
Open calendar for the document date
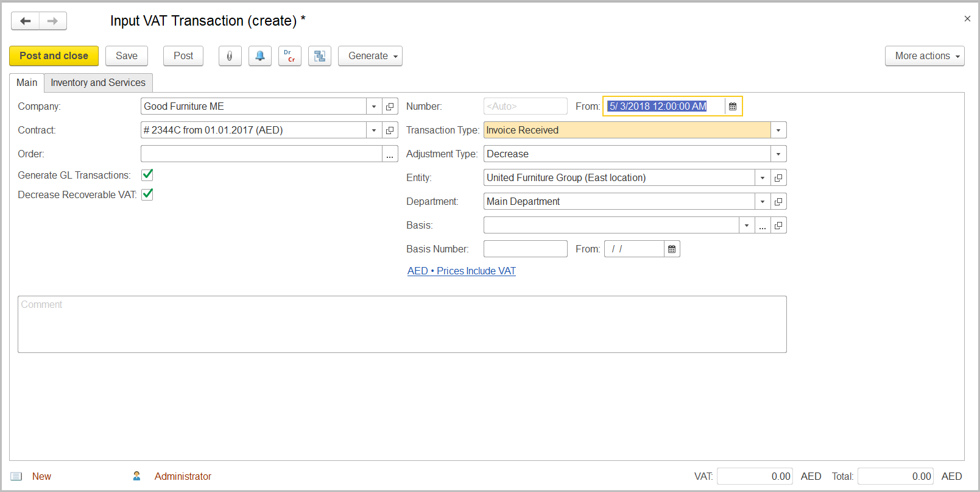733,106
